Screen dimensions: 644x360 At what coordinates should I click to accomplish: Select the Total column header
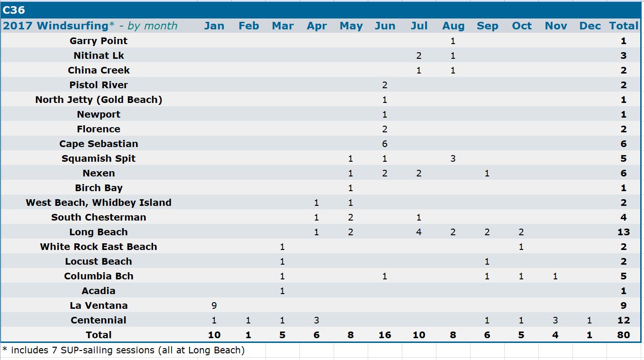tap(624, 26)
